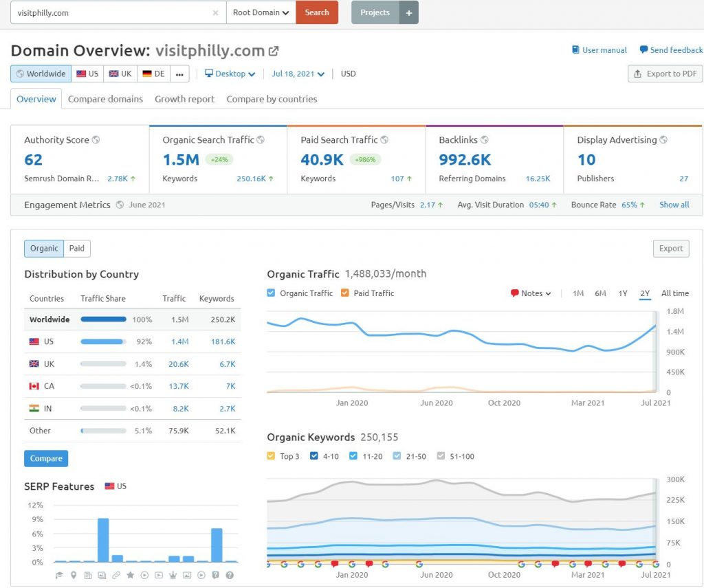704x588 pixels.
Task: Open visitphilly.com external link icon
Action: 274,51
